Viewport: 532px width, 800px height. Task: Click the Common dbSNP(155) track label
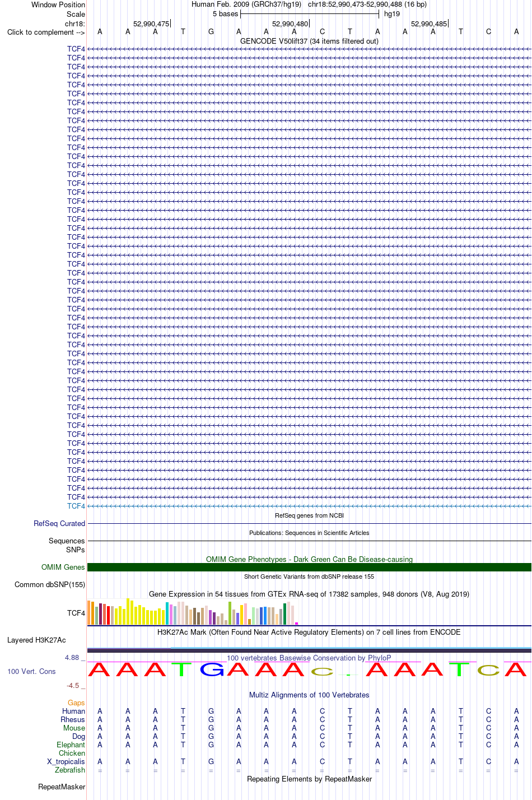(x=50, y=584)
